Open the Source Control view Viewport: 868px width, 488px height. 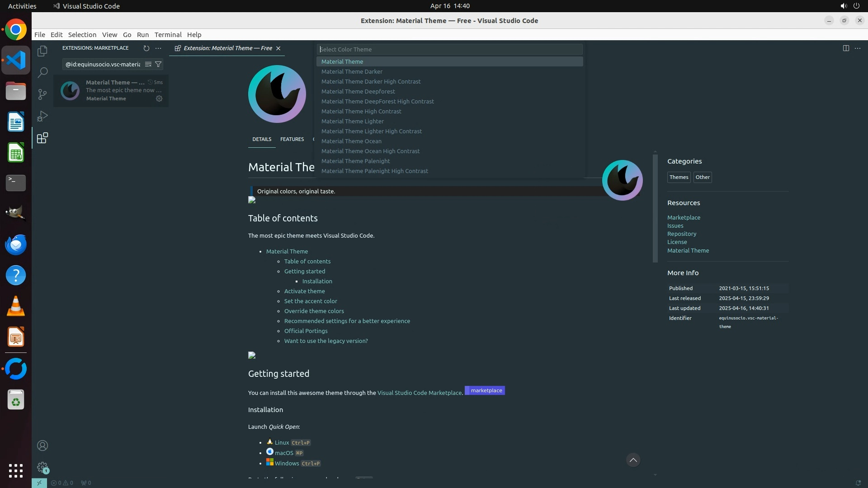42,94
